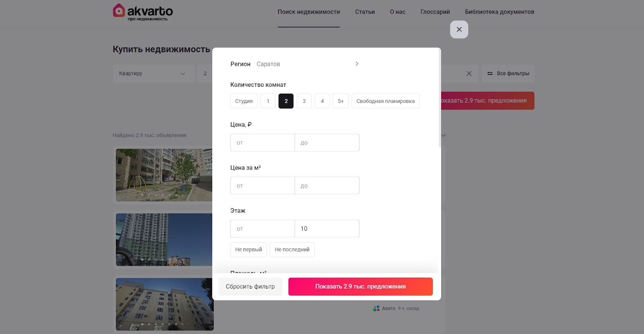Image resolution: width=644 pixels, height=334 pixels.
Task: Select Свободная планировка option
Action: coord(386,101)
